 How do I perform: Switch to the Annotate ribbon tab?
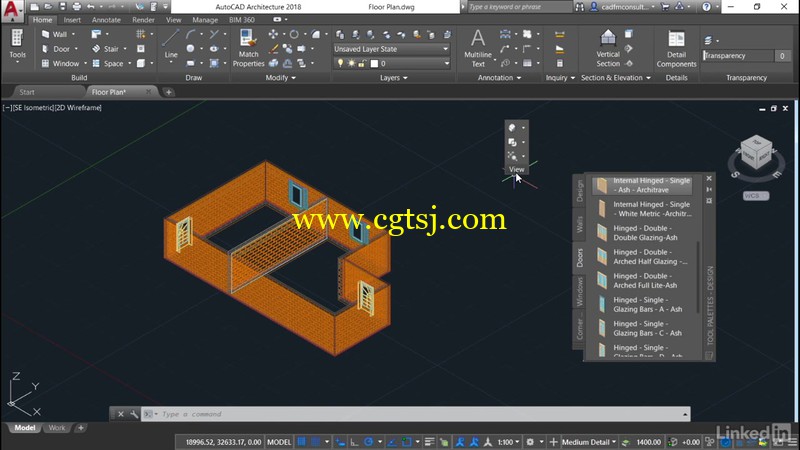click(106, 19)
